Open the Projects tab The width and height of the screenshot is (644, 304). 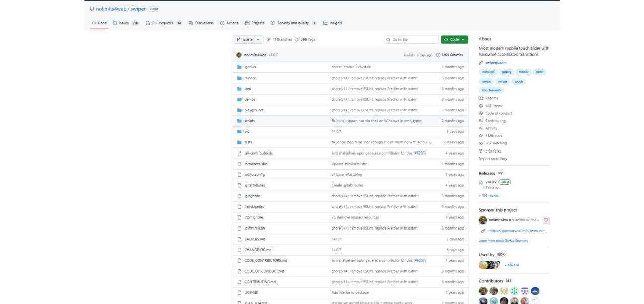255,23
